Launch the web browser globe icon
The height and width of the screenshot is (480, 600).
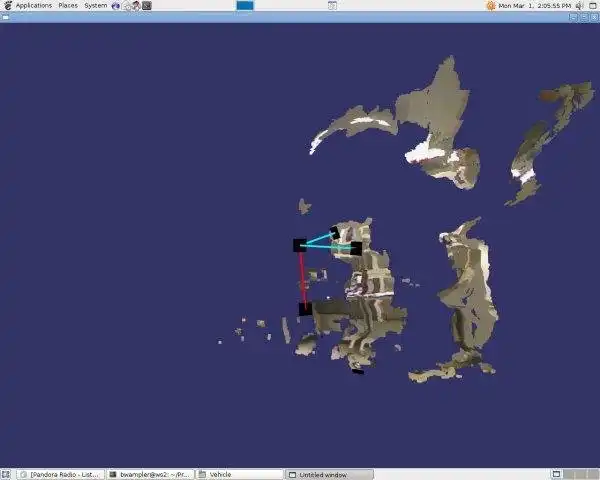(116, 5)
